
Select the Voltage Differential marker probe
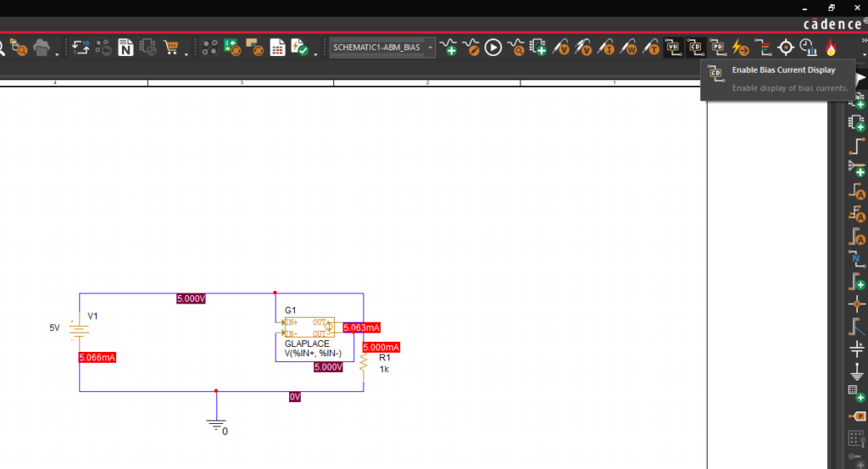click(x=583, y=47)
